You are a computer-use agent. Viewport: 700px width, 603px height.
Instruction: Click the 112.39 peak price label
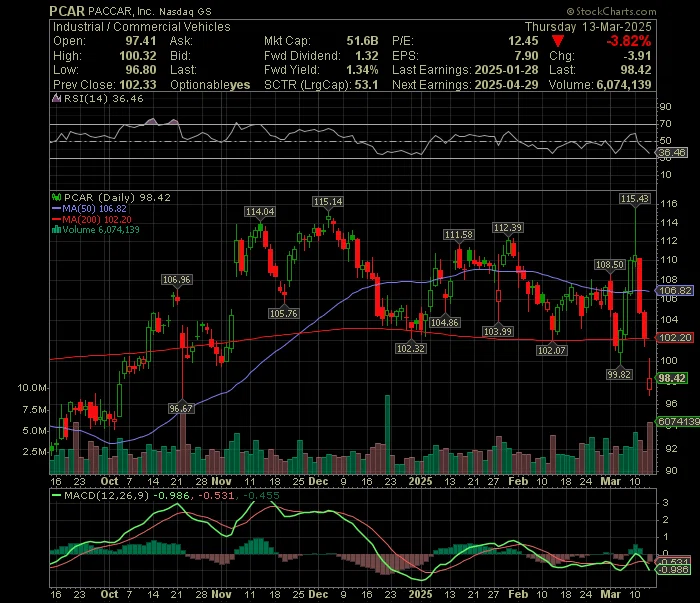click(508, 228)
